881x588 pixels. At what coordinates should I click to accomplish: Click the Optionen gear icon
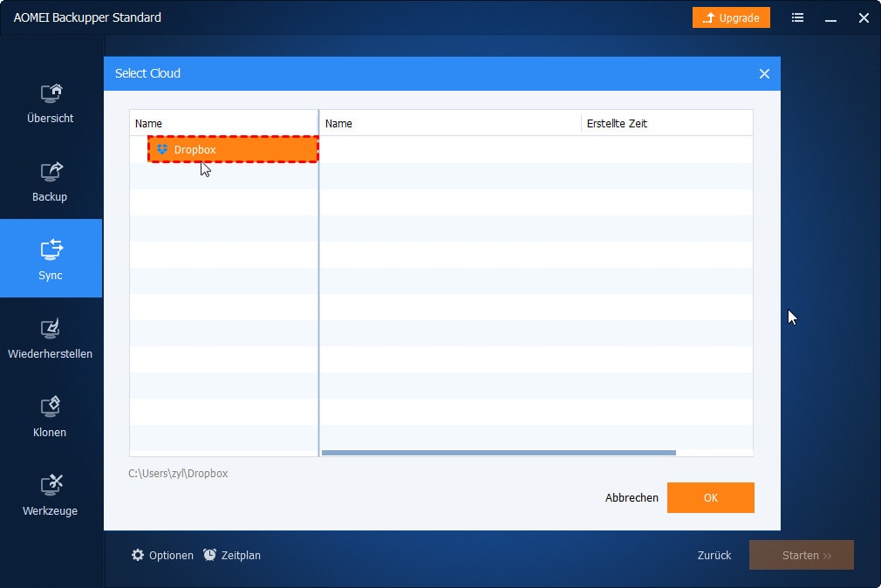click(x=138, y=555)
